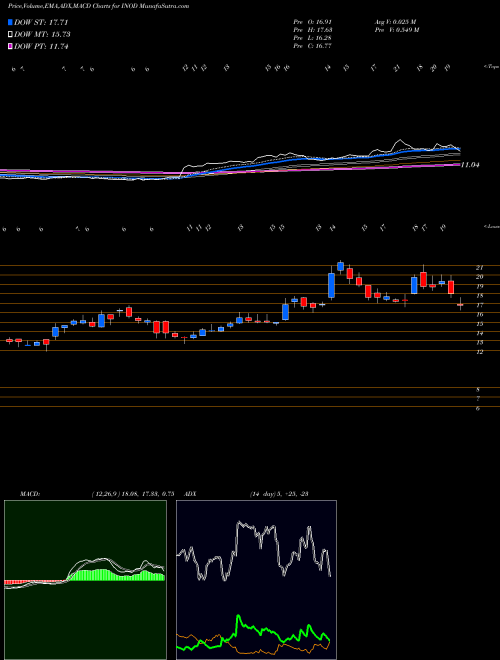Click the last red candlestick near price 17
This screenshot has height=660, width=500.
click(x=460, y=304)
